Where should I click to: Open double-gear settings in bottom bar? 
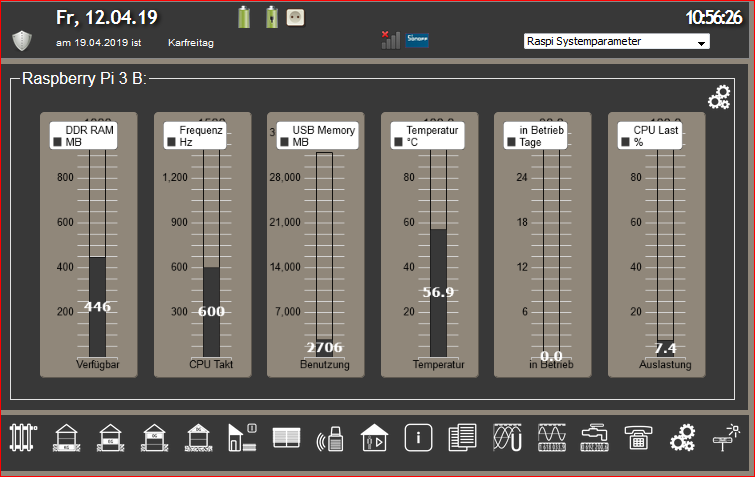[681, 437]
